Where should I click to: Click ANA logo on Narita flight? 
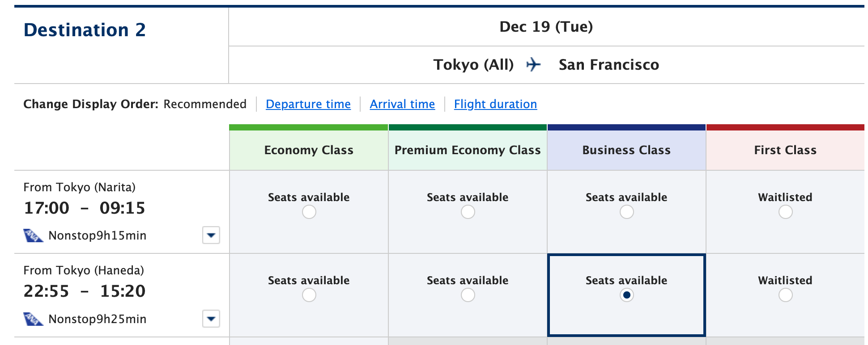pos(33,236)
